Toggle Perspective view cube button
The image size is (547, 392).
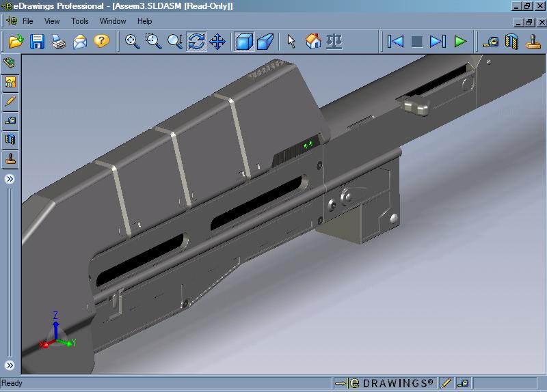pos(265,42)
